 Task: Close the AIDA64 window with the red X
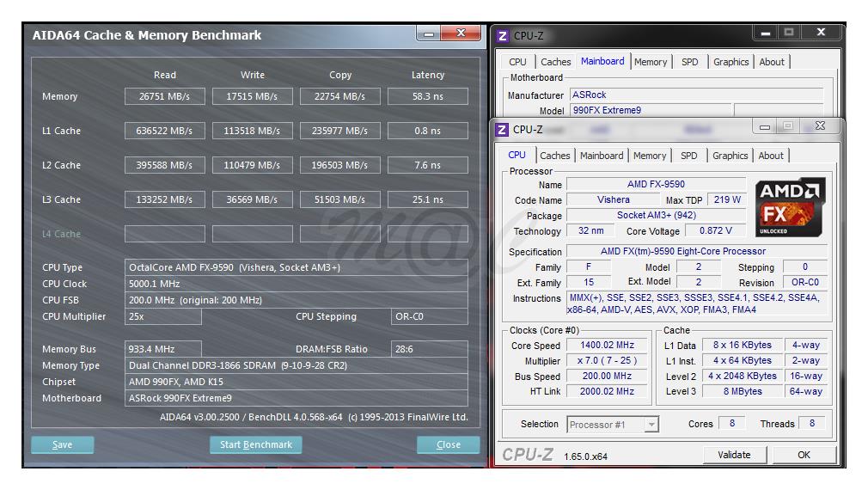(460, 34)
